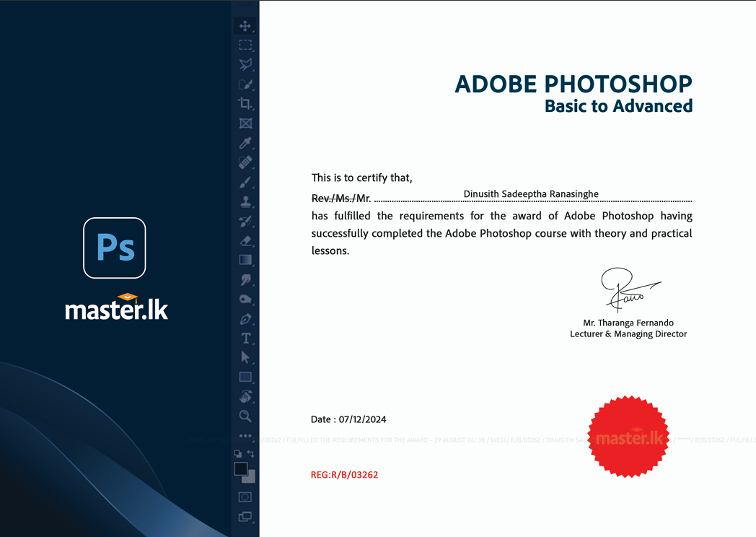Viewport: 756px width, 537px height.
Task: Click 'This is to certify that,' text
Action: [361, 178]
